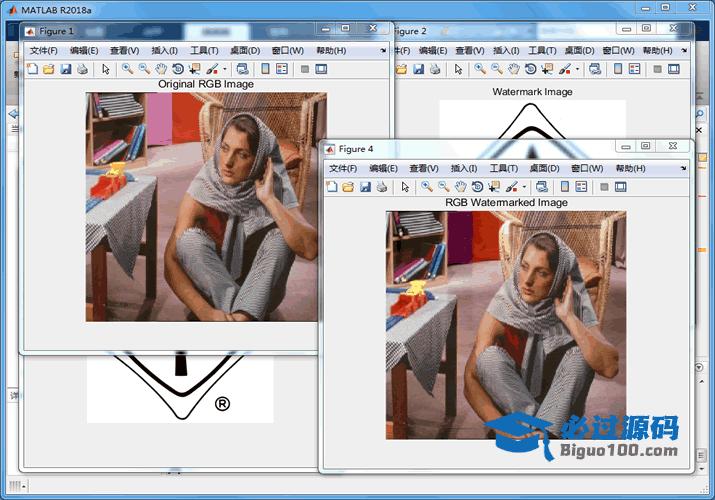
Task: Activate Zoom In tool in Figure 4
Action: [x=427, y=187]
